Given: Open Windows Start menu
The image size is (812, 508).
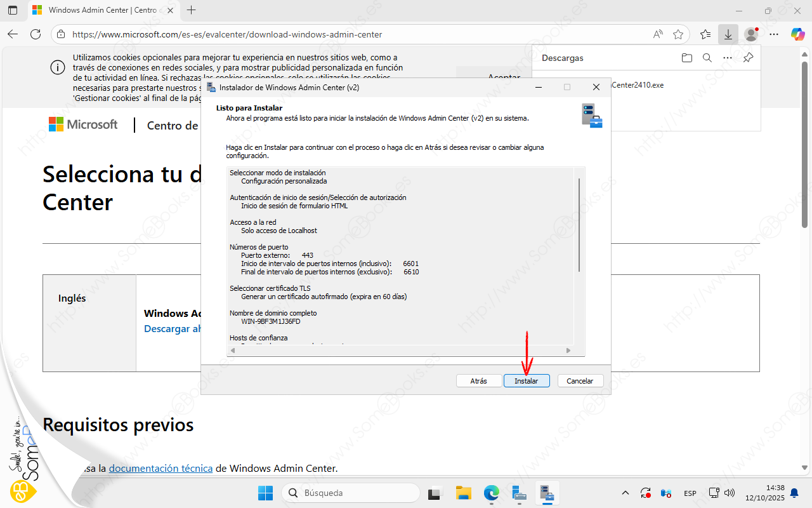Looking at the screenshot, I should [265, 493].
